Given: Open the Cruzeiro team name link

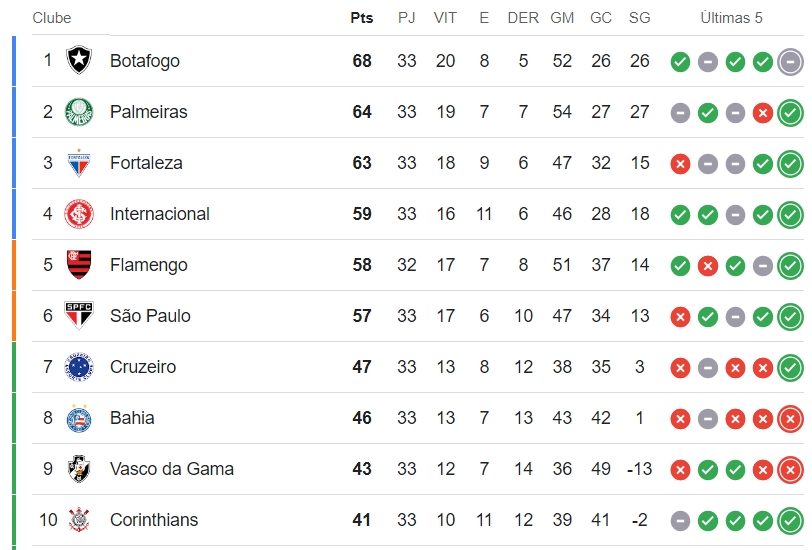Looking at the screenshot, I should (143, 367).
